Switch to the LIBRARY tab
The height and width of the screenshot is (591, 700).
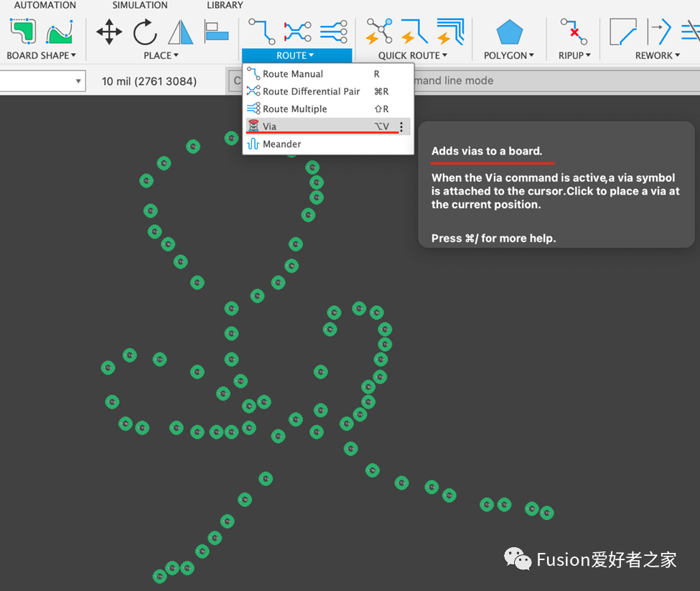pyautogui.click(x=225, y=5)
